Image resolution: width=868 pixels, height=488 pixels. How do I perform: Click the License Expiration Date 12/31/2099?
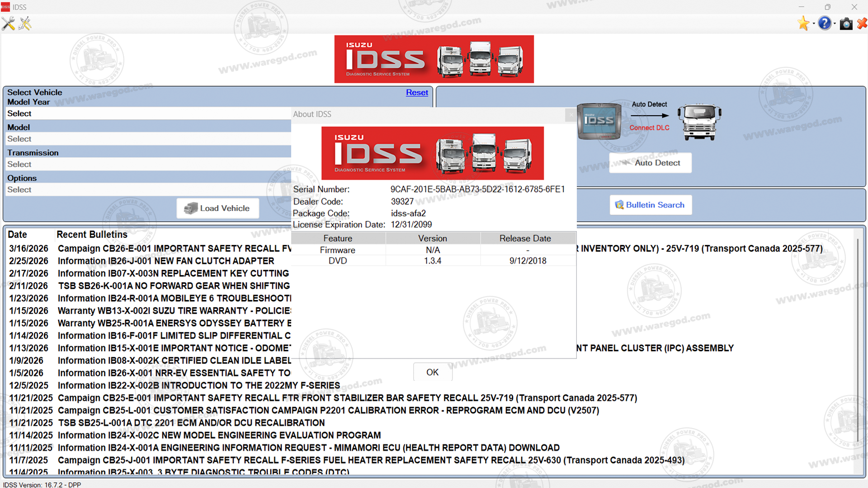pyautogui.click(x=411, y=225)
